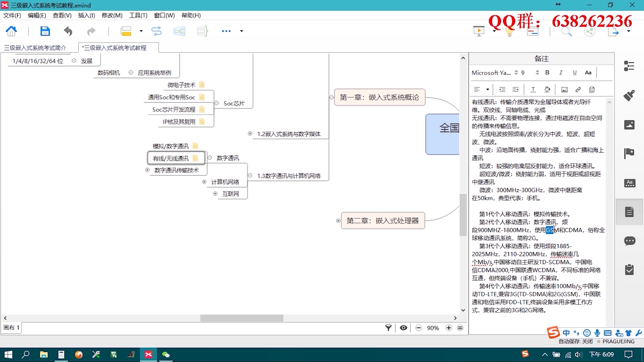This screenshot has height=362, width=644.
Task: Select the 数码相机 topic
Action: tap(109, 73)
